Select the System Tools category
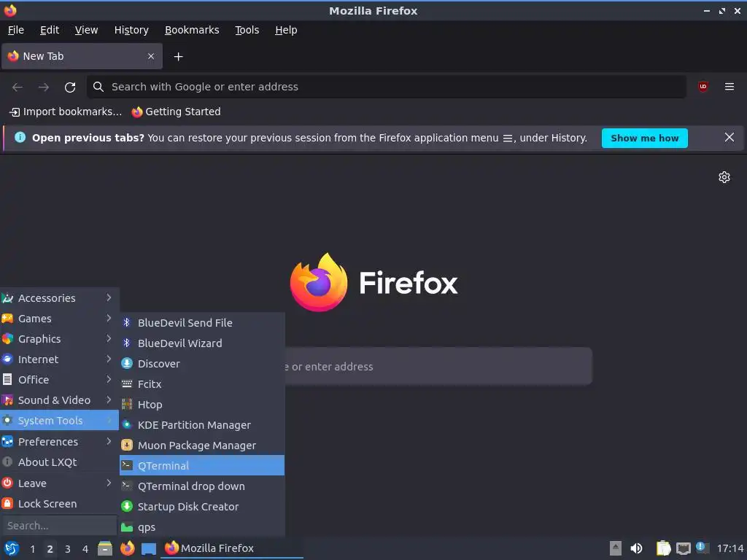The image size is (747, 560). (60, 421)
